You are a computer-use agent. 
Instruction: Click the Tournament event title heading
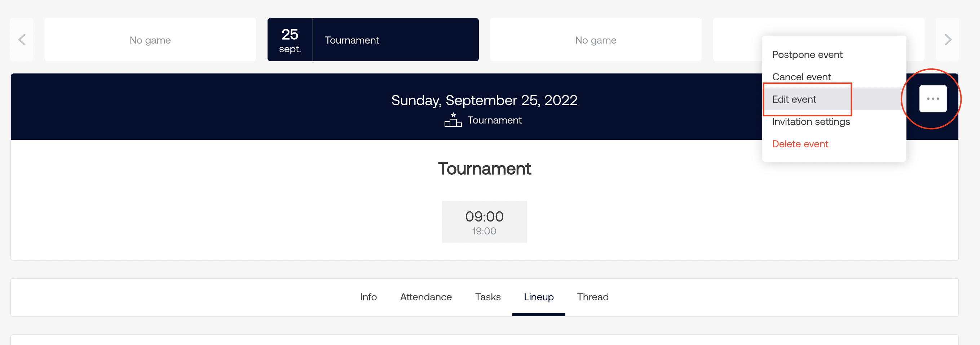click(x=484, y=169)
